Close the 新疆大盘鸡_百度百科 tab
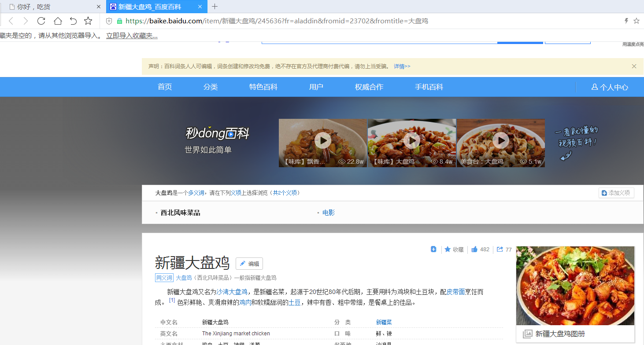This screenshot has height=345, width=644. point(200,7)
